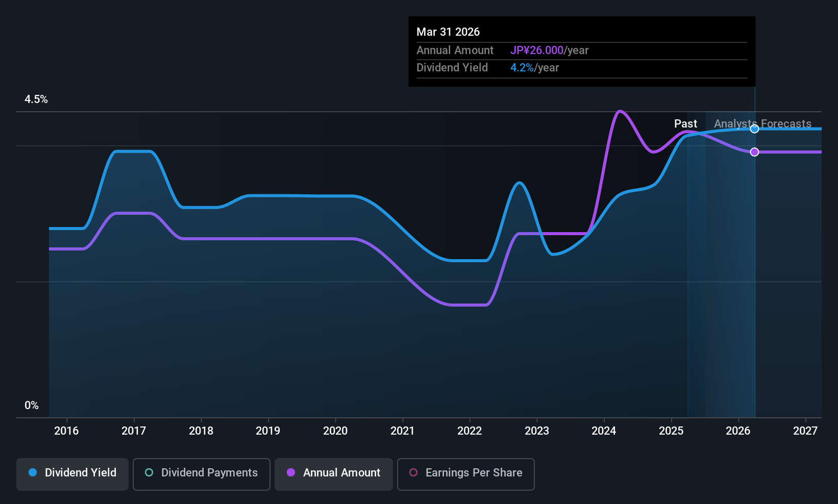This screenshot has width=838, height=504.
Task: Select the 2019 axis label
Action: click(268, 431)
